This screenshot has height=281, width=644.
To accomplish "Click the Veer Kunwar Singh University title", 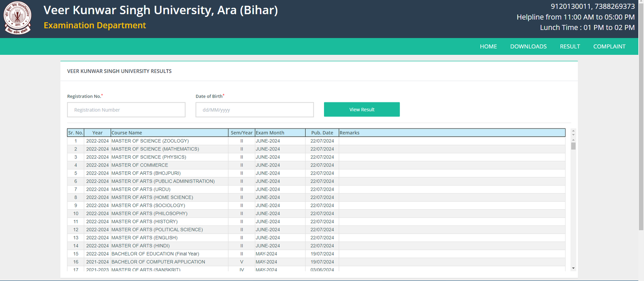I will pos(160,10).
